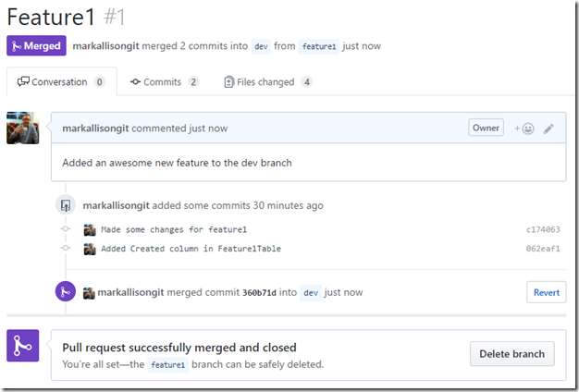The image size is (579, 392).
Task: Click the commits pushed icon next to added commits
Action: (x=66, y=205)
